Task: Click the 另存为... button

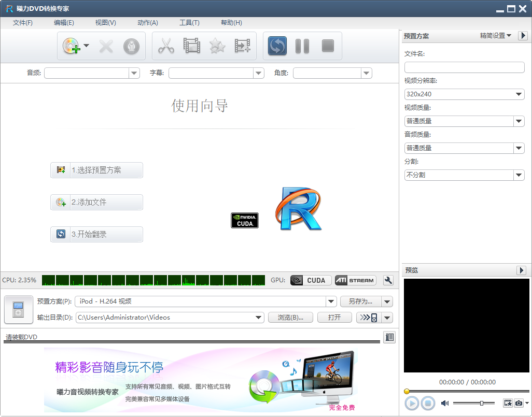Action: click(x=361, y=301)
